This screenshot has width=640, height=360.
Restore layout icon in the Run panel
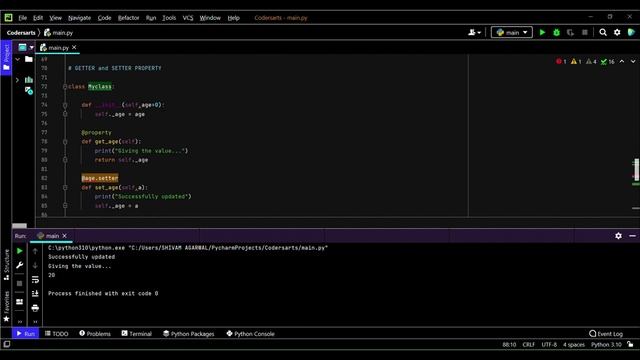click(19, 302)
